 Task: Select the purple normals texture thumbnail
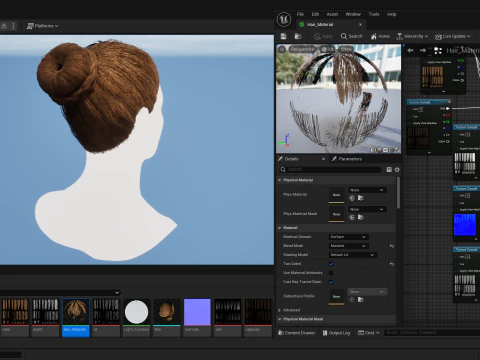(197, 317)
